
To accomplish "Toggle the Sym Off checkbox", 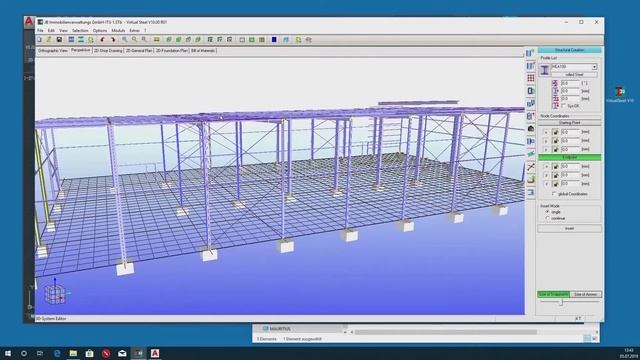I will (564, 106).
